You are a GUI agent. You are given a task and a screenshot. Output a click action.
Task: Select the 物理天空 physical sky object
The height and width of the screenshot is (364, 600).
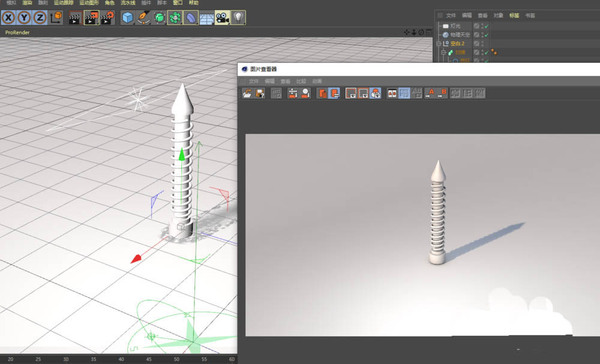460,35
